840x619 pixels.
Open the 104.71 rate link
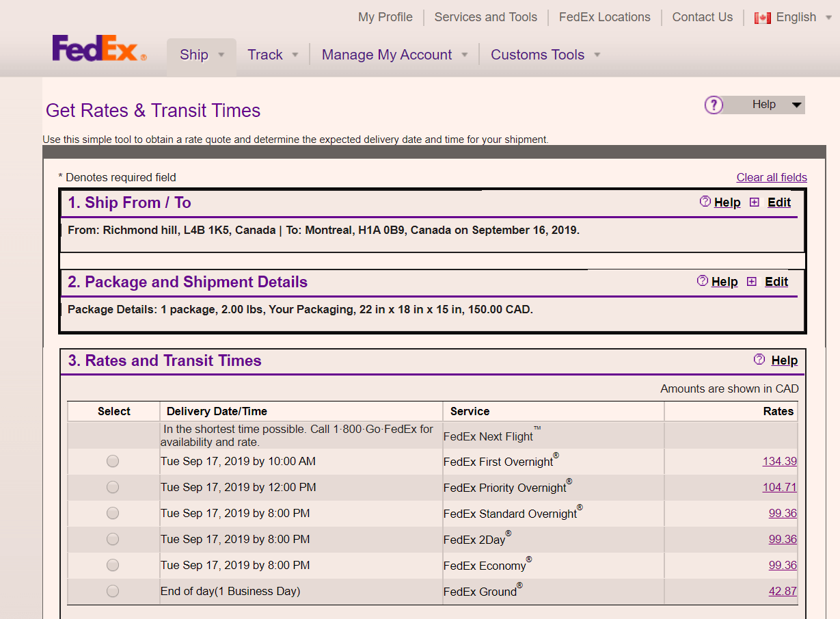coord(780,487)
